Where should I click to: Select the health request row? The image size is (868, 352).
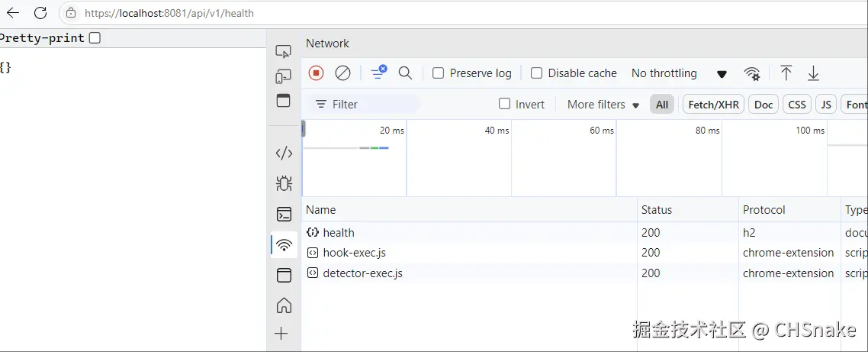tap(584, 232)
